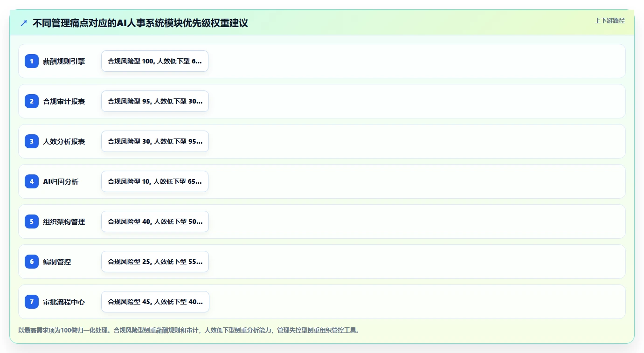Viewport: 644px width, 353px height.
Task: Click the chart title 不同管理痛点对应的AI人事系统模块优先级权重建议
Action: coord(140,23)
